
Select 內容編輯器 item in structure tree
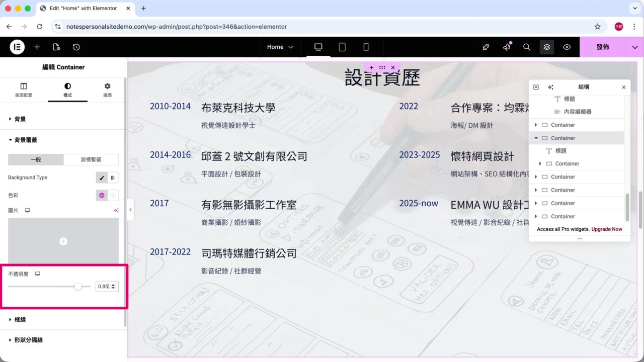point(577,112)
